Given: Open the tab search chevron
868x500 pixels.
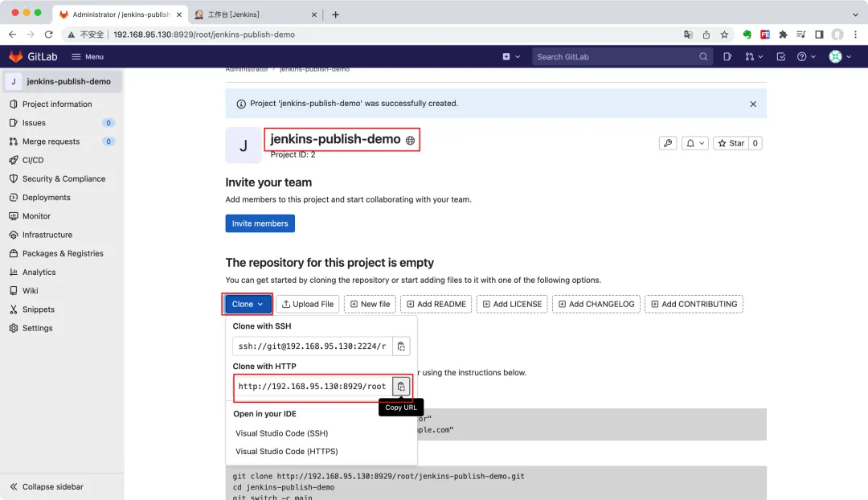Looking at the screenshot, I should tap(855, 15).
